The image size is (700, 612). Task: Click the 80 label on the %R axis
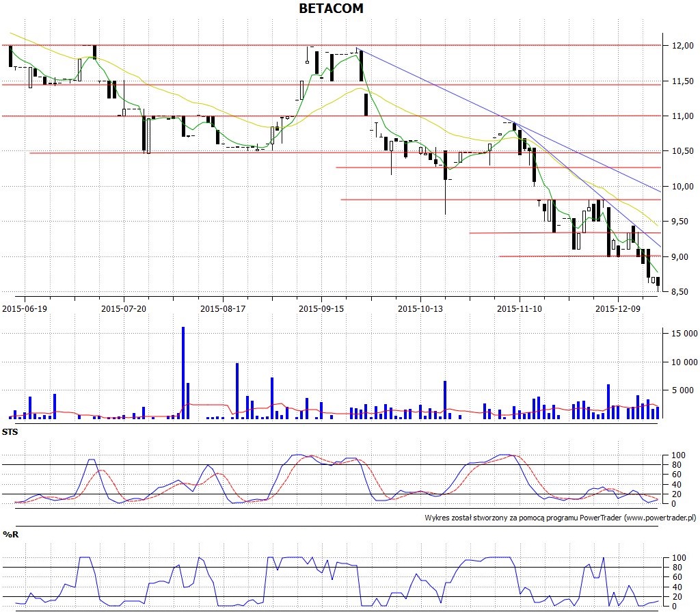677,568
